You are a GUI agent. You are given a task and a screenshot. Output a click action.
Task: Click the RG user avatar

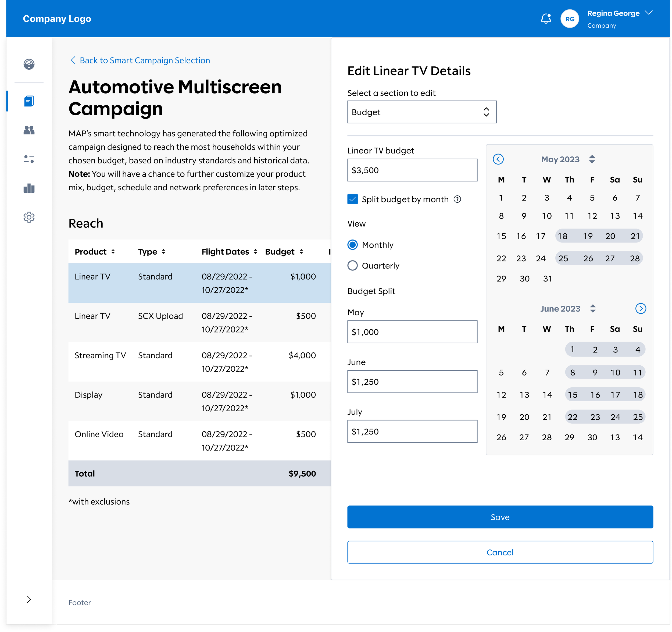tap(570, 19)
